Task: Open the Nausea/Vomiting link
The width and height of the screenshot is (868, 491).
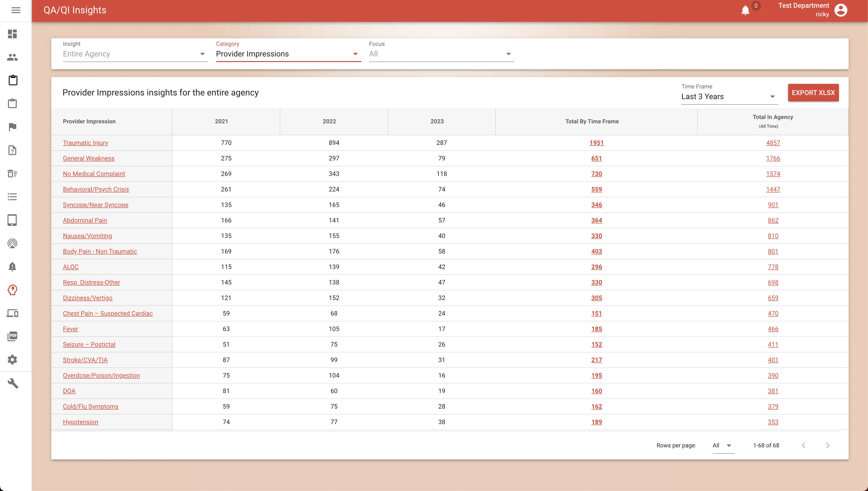Action: [87, 236]
